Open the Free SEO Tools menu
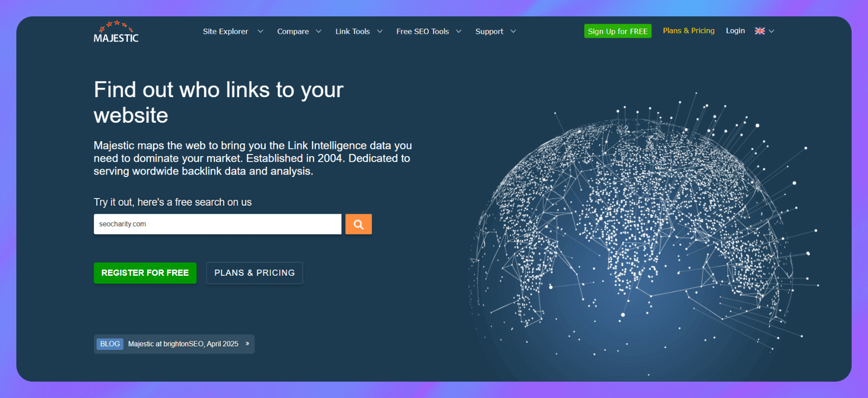 [x=422, y=31]
